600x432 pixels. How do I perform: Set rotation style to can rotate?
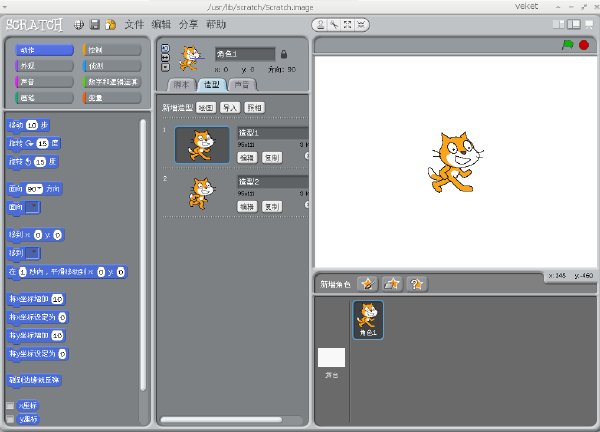(x=165, y=48)
